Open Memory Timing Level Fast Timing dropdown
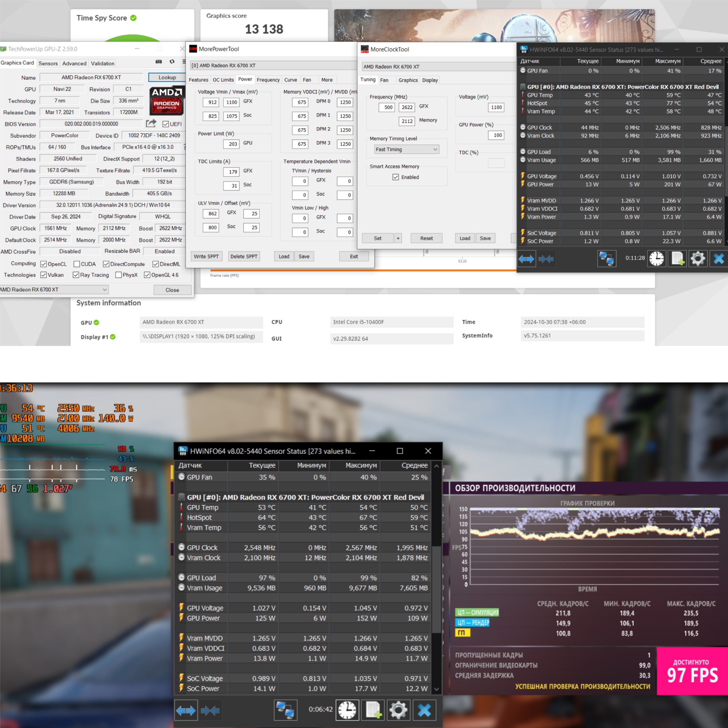The width and height of the screenshot is (728, 728). click(x=406, y=149)
